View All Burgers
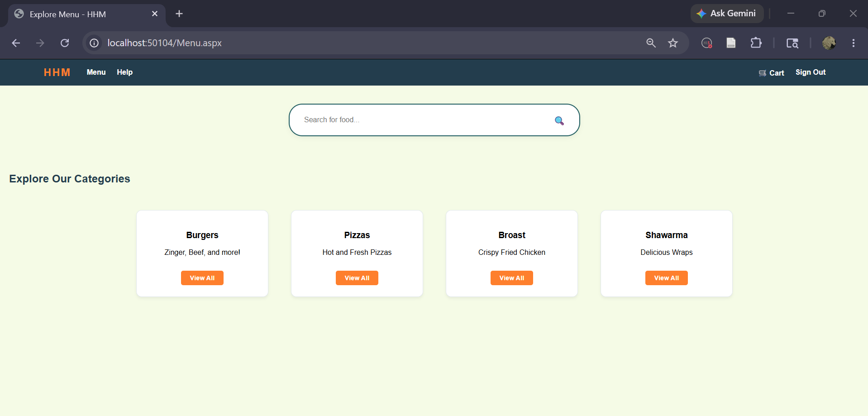Image resolution: width=868 pixels, height=416 pixels. pyautogui.click(x=202, y=278)
